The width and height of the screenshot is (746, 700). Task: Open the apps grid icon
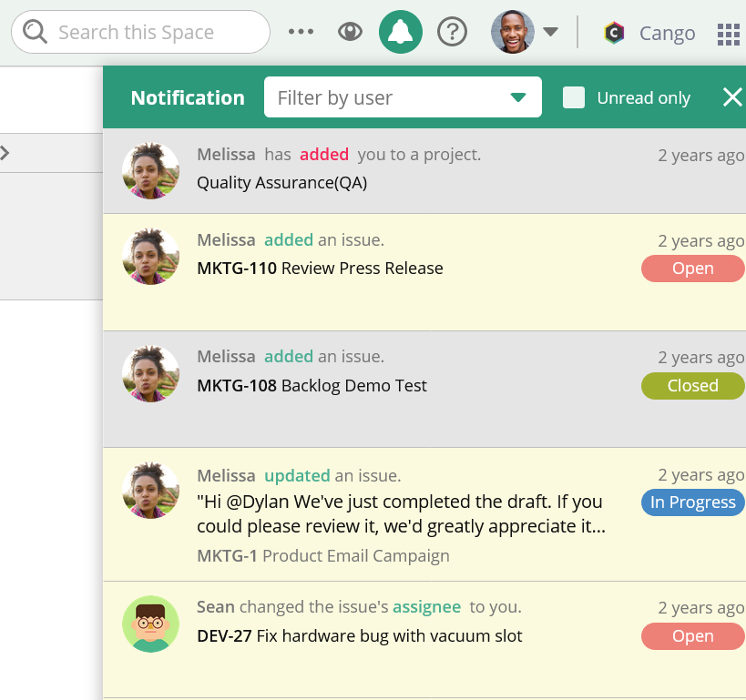point(729,34)
